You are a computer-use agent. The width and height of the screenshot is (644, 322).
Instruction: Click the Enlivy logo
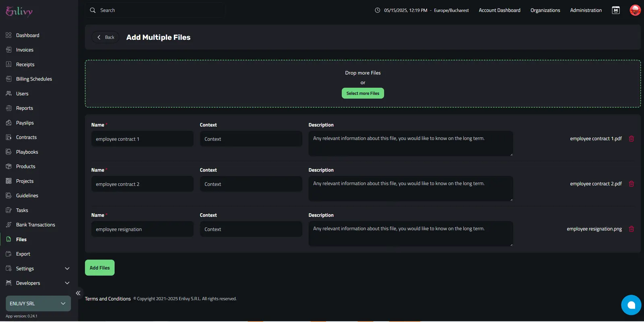19,11
